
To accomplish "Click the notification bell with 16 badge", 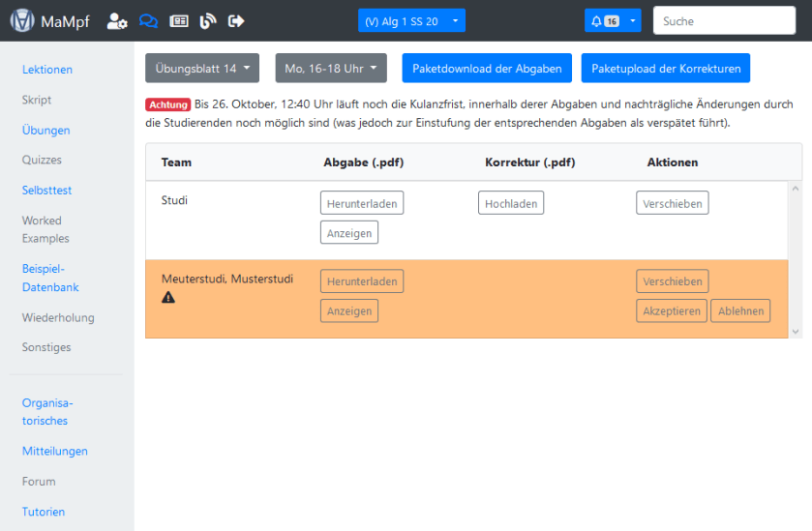I will click(x=602, y=20).
